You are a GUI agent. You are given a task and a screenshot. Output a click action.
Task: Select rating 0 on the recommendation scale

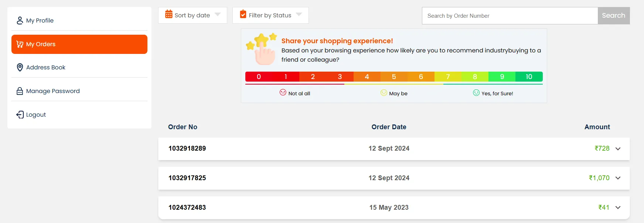[259, 77]
